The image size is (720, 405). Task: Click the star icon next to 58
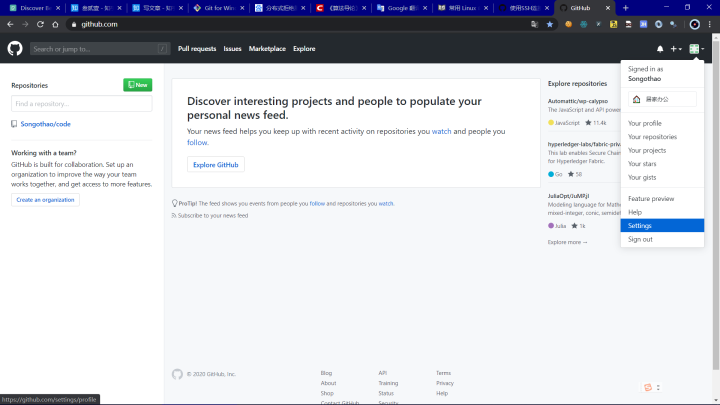coord(571,174)
